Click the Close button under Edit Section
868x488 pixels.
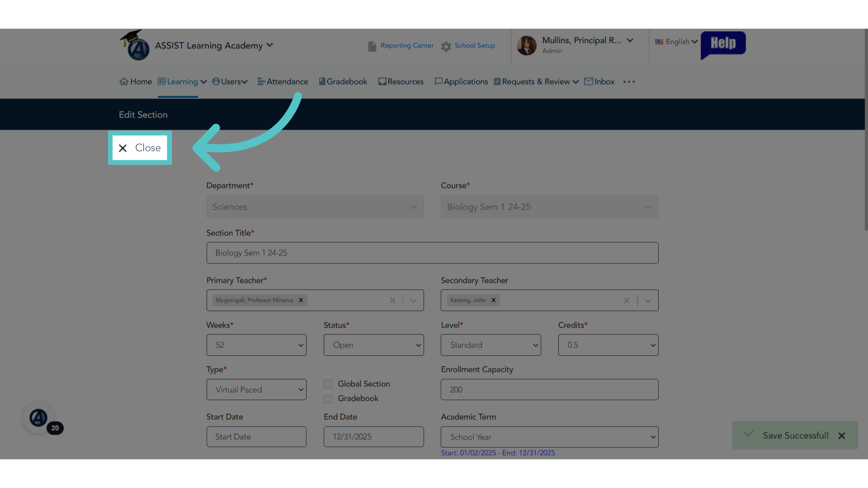(x=140, y=148)
